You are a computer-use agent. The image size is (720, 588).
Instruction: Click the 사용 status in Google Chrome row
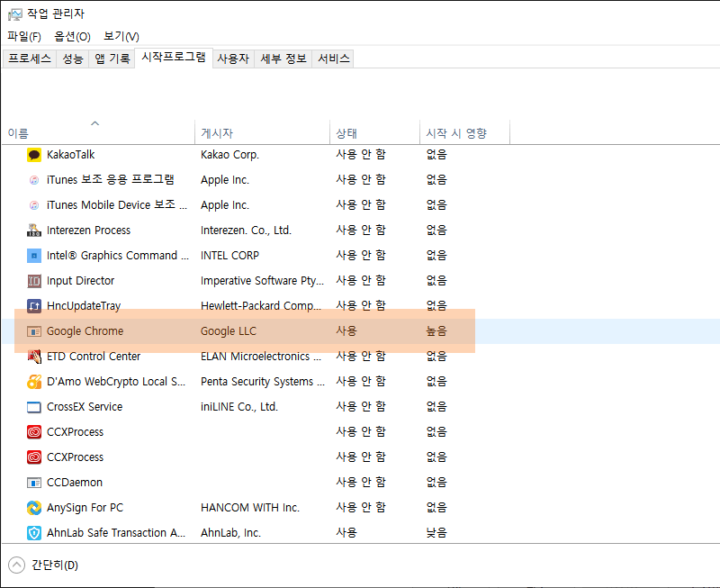[346, 331]
